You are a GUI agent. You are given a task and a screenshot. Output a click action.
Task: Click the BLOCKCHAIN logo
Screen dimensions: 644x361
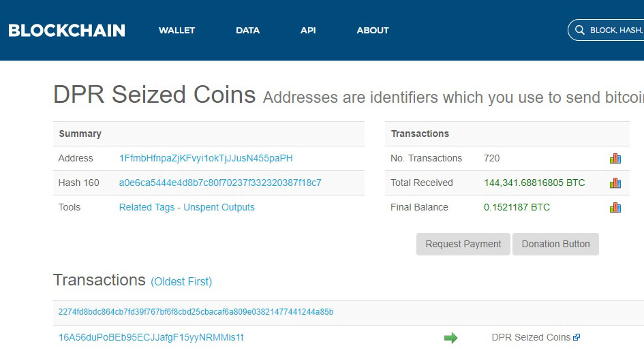click(67, 31)
